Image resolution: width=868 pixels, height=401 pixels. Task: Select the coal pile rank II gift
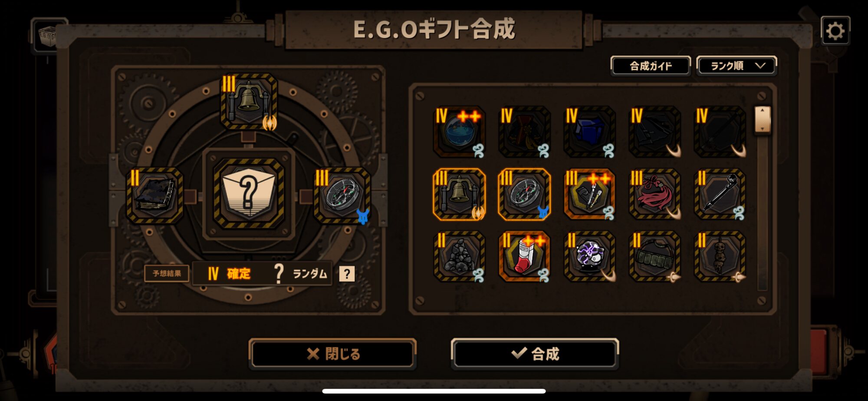(x=459, y=256)
